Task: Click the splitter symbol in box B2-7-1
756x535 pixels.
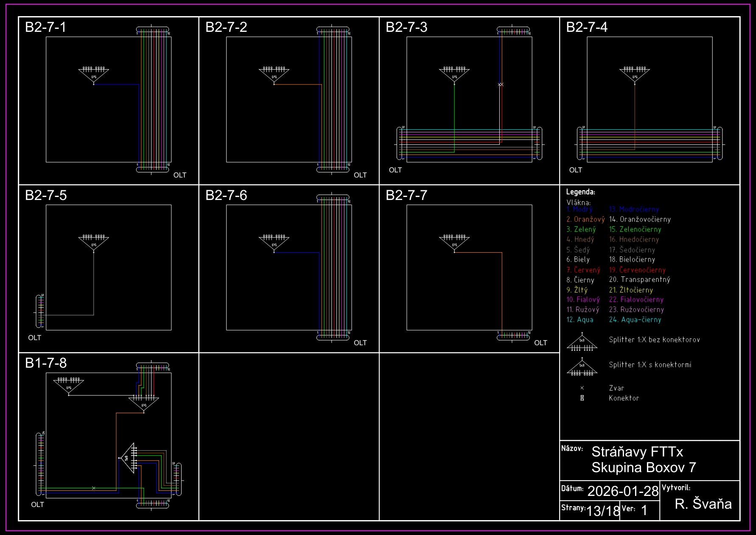Action: coord(94,75)
